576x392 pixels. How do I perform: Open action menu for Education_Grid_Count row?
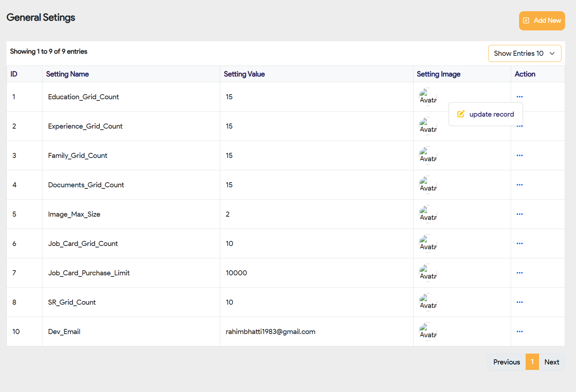click(519, 97)
